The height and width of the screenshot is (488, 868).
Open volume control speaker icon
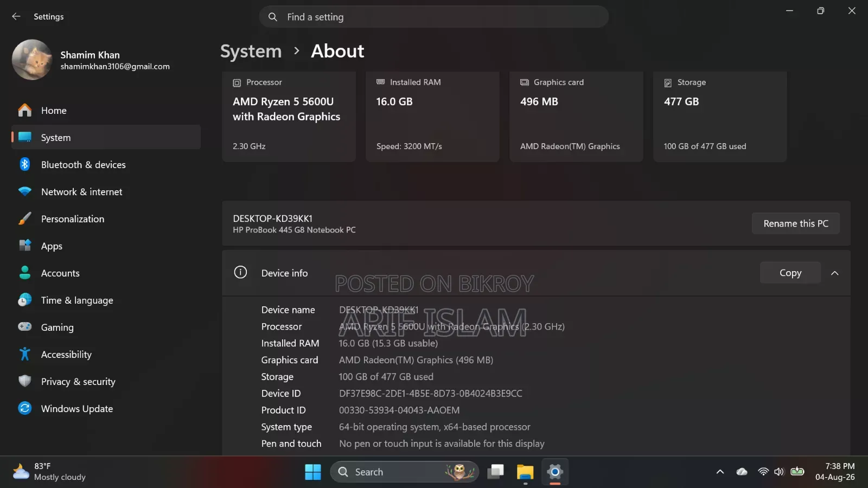(779, 472)
